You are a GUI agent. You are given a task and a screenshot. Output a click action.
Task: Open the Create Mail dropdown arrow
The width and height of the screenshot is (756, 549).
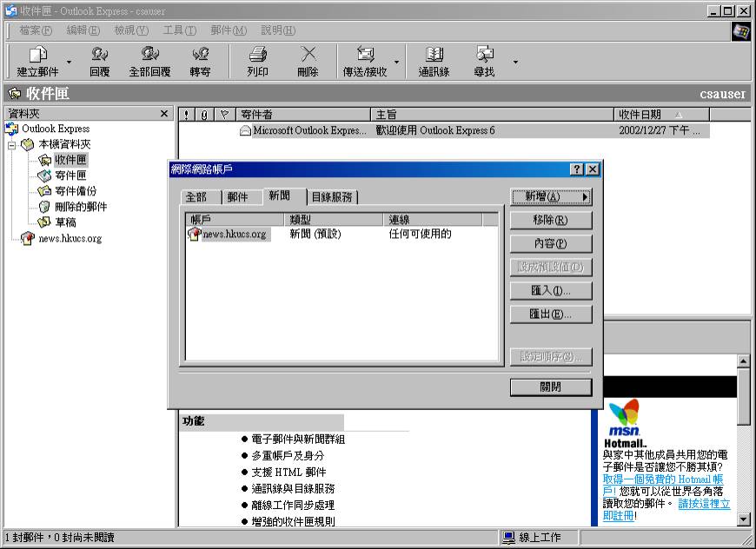[69, 63]
